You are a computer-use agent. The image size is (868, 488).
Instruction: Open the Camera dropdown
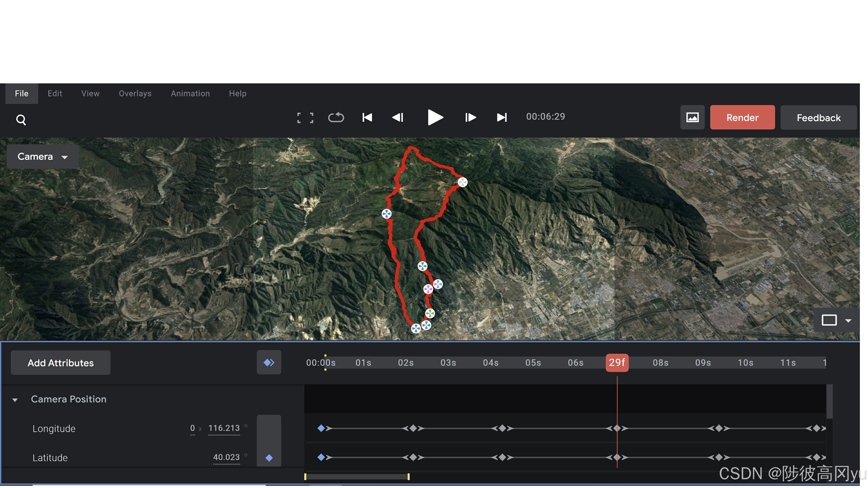[43, 157]
